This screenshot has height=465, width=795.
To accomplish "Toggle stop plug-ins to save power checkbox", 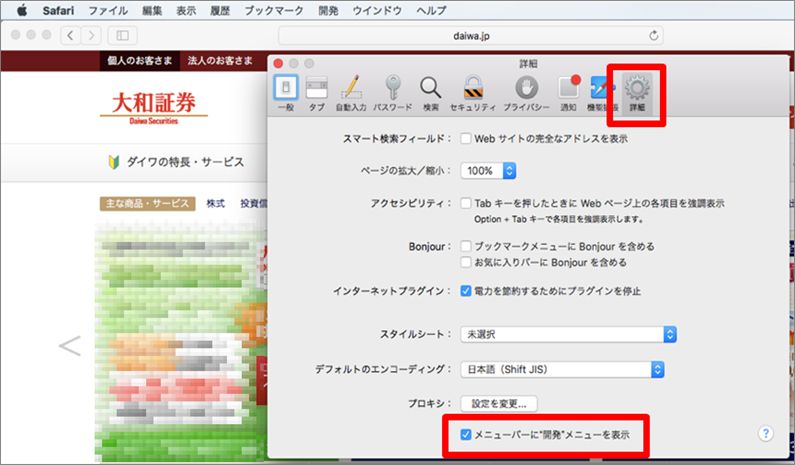I will point(467,291).
